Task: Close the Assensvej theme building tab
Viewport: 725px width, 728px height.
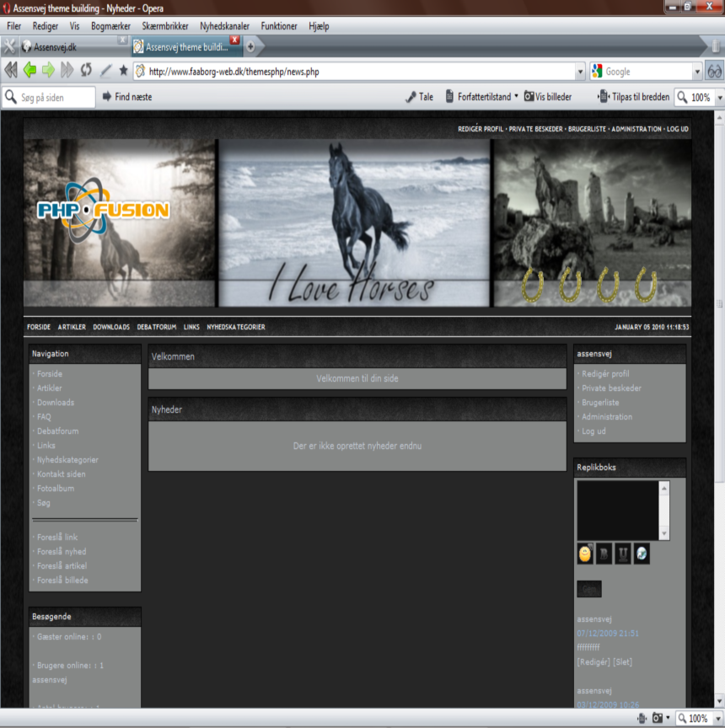Action: pos(235,40)
